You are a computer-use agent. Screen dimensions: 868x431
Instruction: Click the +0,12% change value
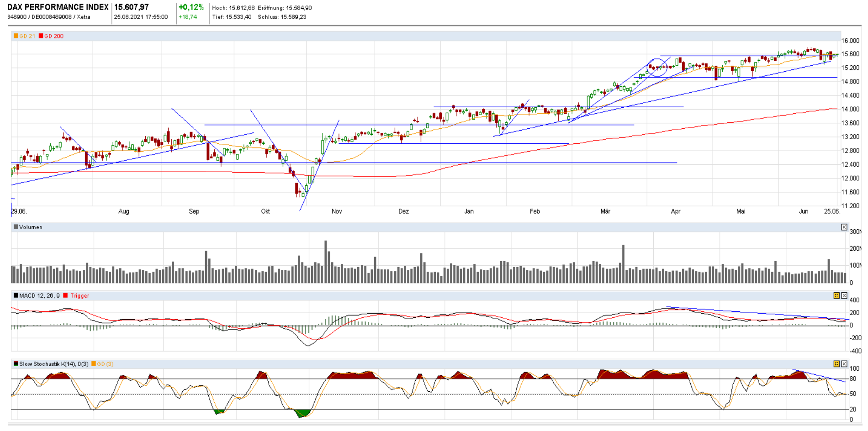(x=191, y=7)
